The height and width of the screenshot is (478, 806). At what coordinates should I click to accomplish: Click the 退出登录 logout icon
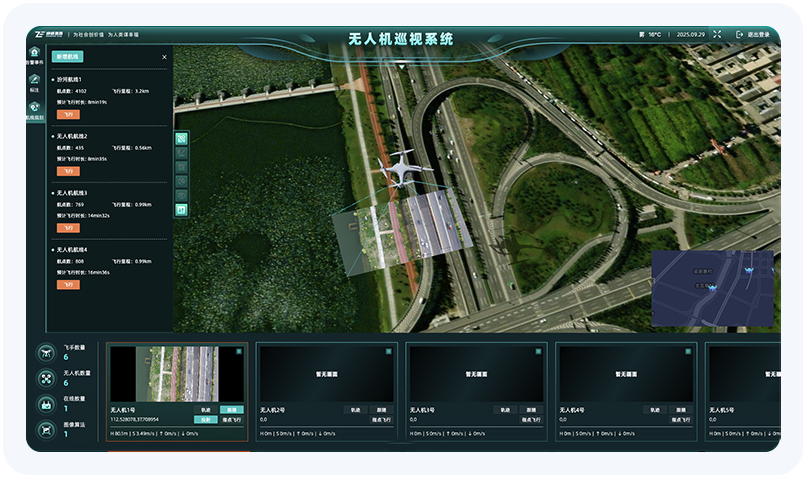pos(740,34)
